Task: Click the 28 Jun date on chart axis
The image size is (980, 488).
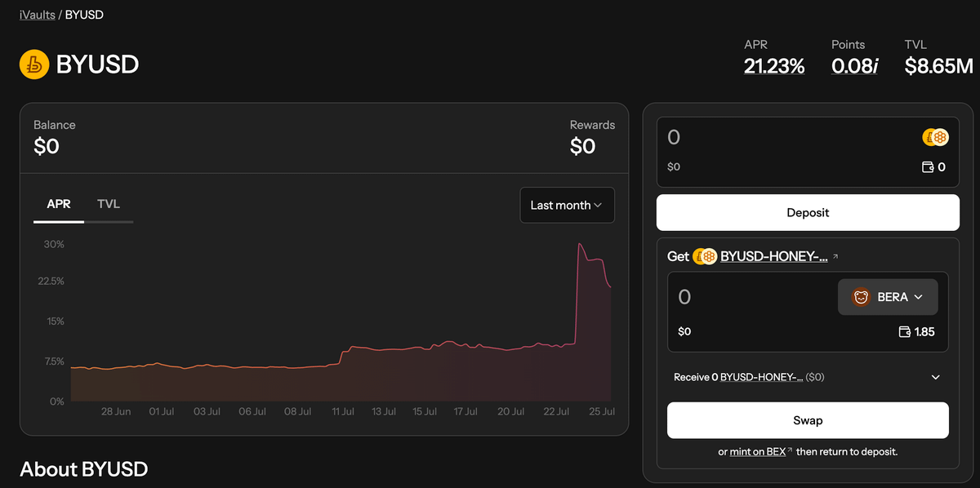Action: (116, 411)
